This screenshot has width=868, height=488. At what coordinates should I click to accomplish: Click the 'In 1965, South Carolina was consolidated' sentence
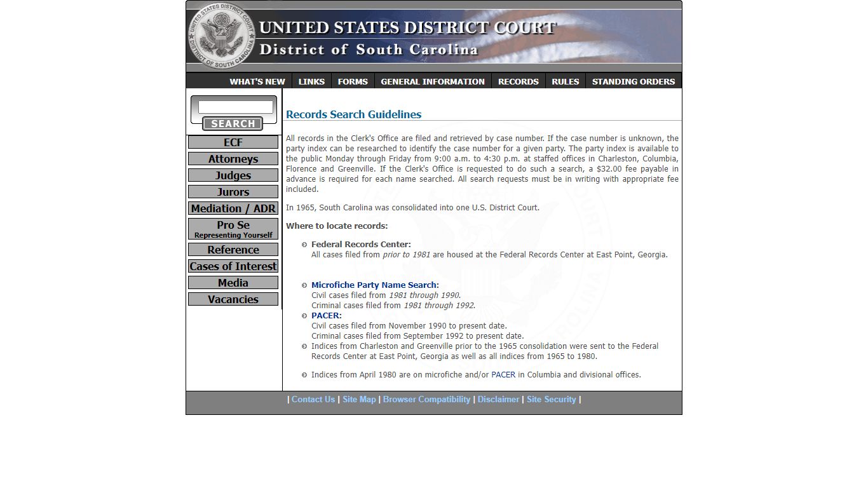tap(412, 207)
